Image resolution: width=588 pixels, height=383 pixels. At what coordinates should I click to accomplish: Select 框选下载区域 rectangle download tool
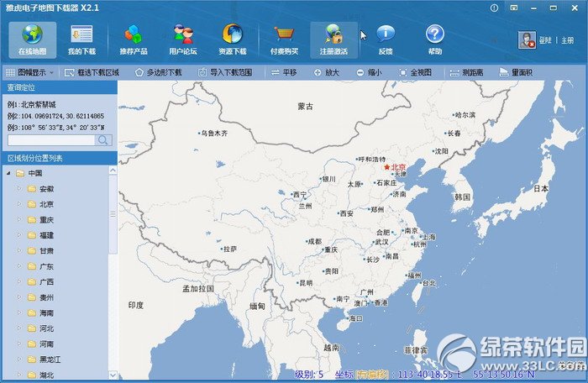click(92, 72)
